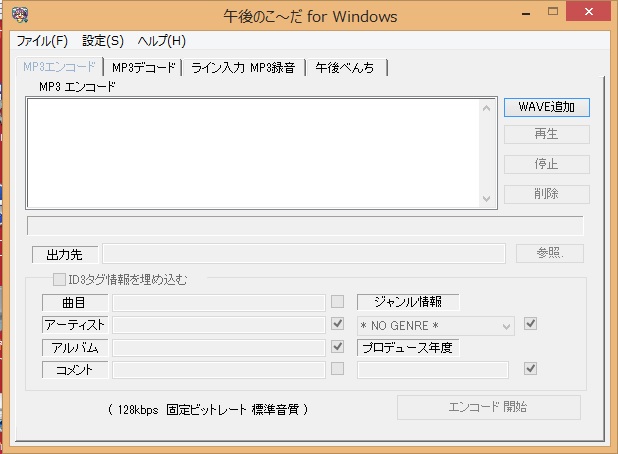This screenshot has width=618, height=454.
Task: Click the WAVE追加 button
Action: click(546, 107)
